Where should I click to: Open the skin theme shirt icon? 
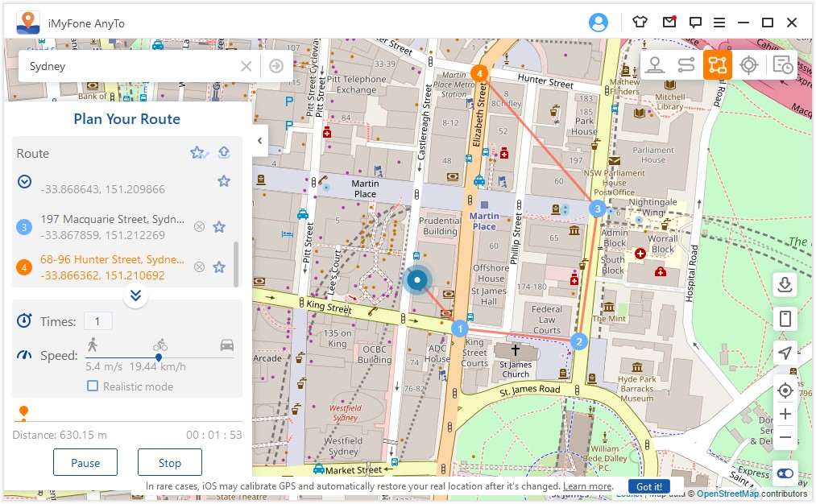[x=640, y=22]
